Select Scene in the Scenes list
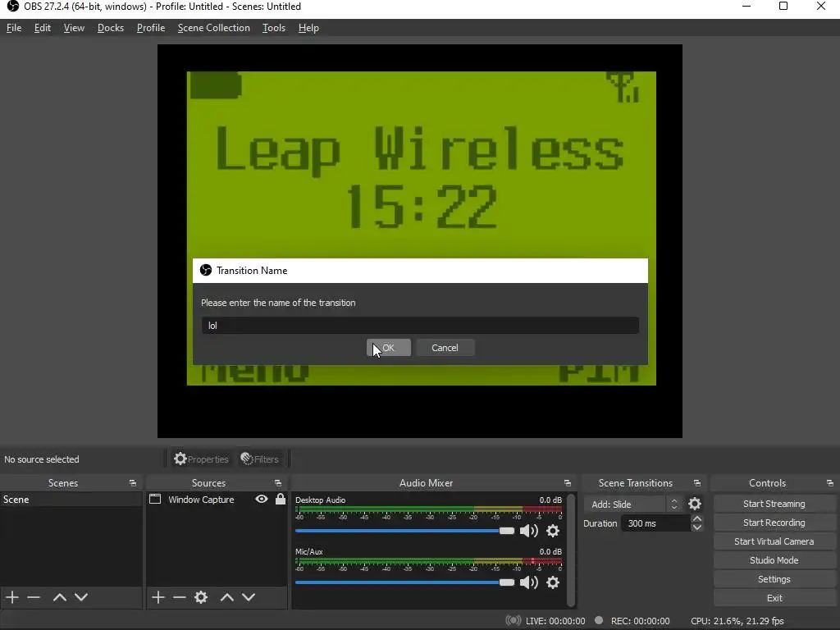 [71, 500]
